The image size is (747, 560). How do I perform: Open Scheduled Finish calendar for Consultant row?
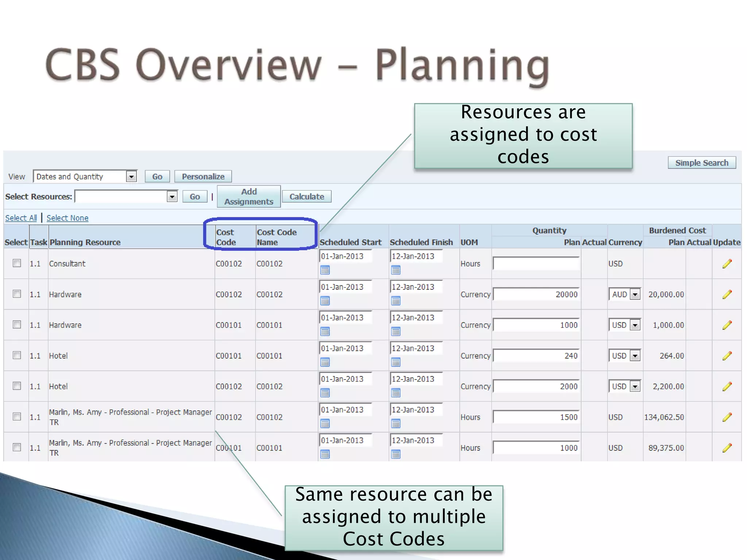pyautogui.click(x=396, y=270)
